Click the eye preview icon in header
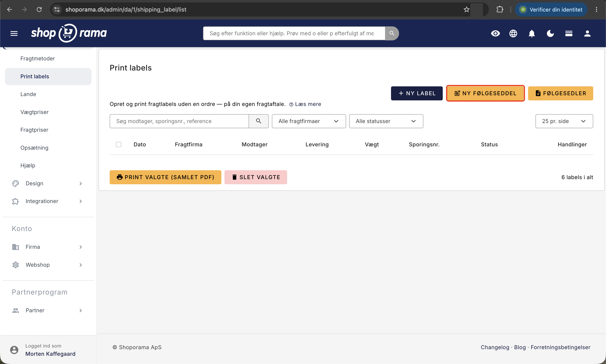The height and width of the screenshot is (364, 606). point(495,33)
